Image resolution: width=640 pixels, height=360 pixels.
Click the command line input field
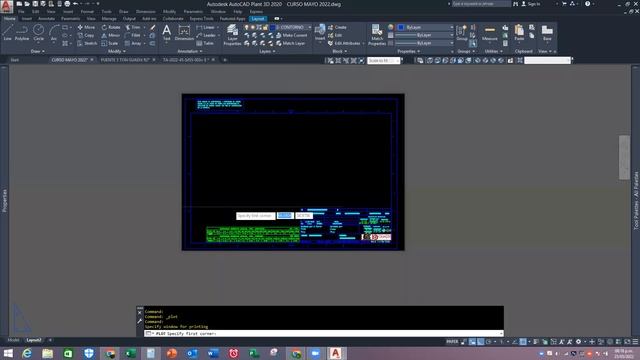coord(324,333)
